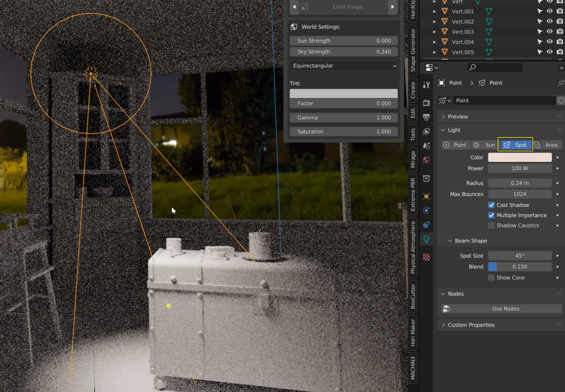This screenshot has width=565, height=392.
Task: Click the previous image arrow beside Load image
Action: tap(295, 7)
